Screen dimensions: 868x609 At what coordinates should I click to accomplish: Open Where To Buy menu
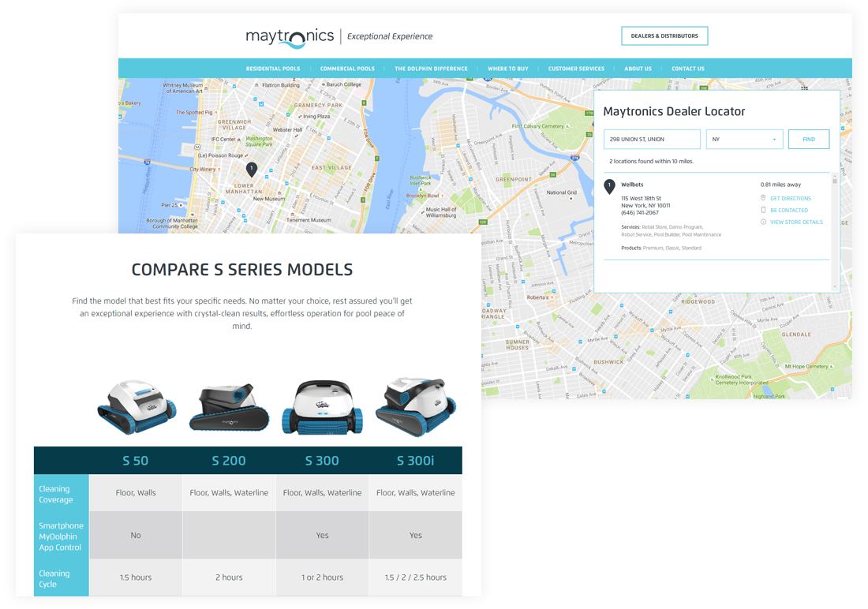point(507,69)
